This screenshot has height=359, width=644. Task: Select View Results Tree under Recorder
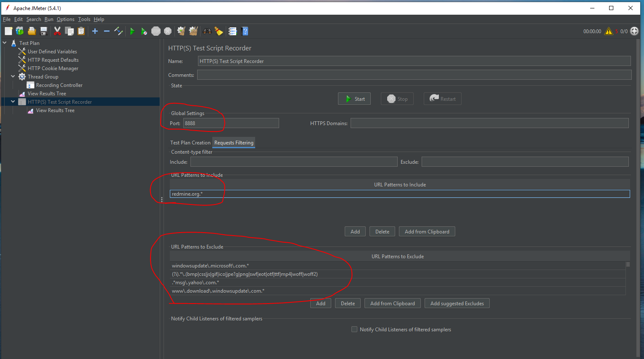(x=55, y=110)
